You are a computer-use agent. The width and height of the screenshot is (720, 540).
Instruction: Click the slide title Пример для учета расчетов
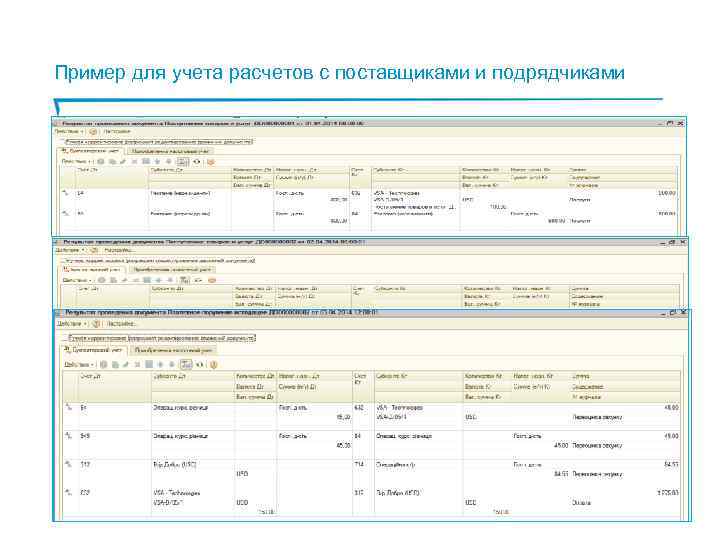pos(339,73)
